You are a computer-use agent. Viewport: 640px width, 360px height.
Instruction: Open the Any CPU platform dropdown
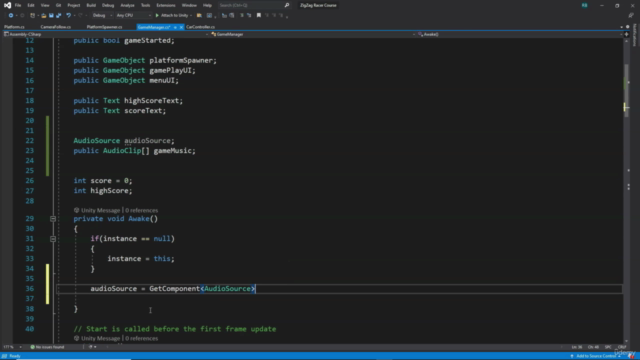(x=133, y=16)
